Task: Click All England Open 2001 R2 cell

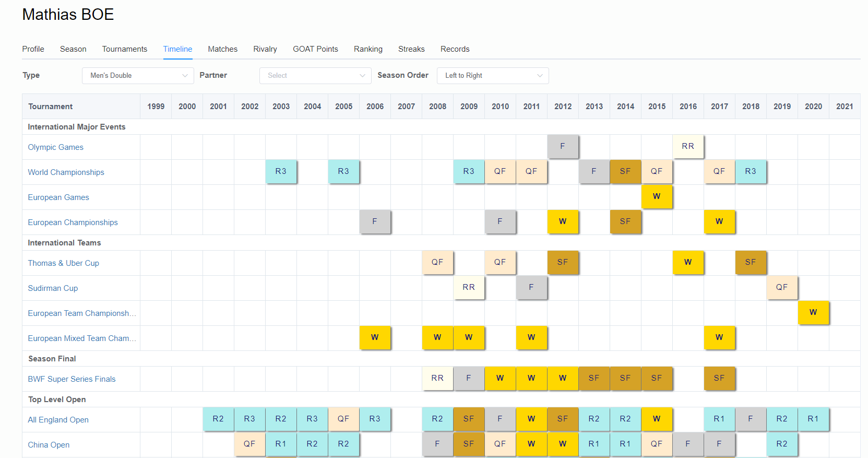Action: click(218, 419)
